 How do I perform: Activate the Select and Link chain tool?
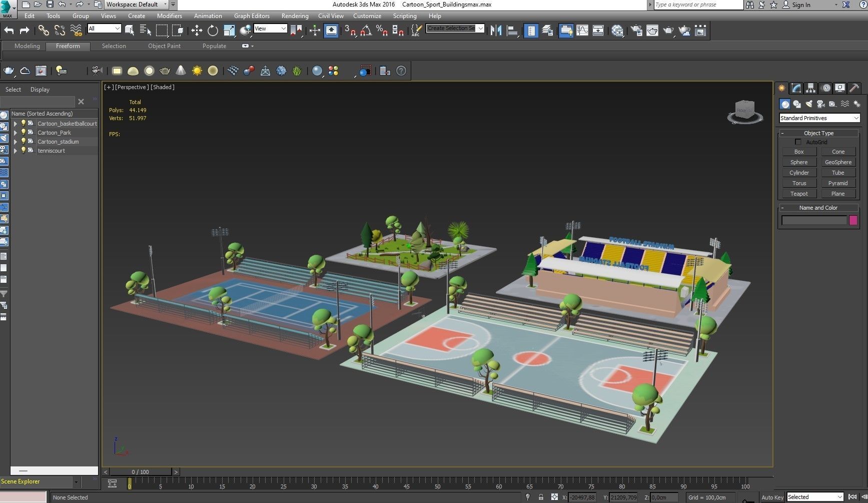(44, 31)
